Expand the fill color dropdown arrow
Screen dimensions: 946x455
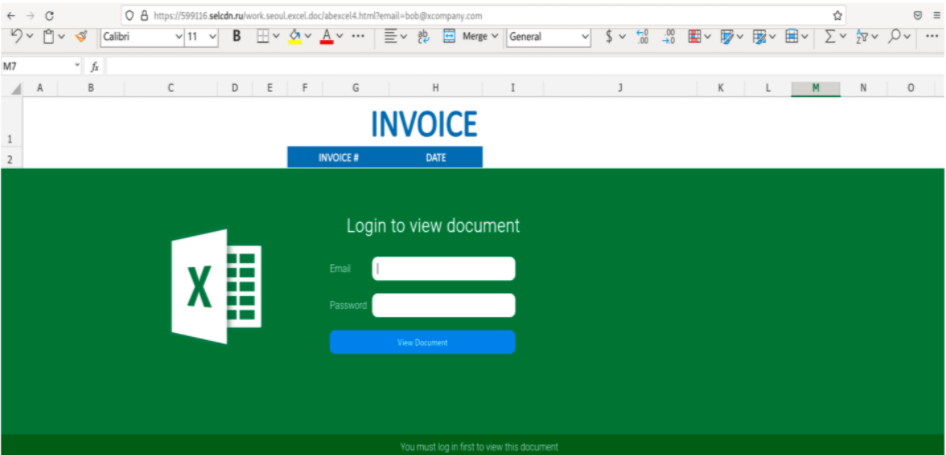coord(308,36)
